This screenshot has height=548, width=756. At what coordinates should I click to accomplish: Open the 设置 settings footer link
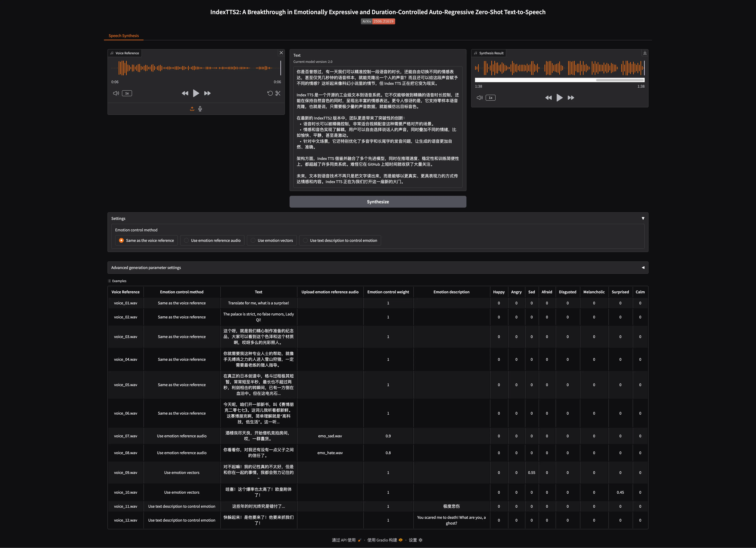point(416,540)
